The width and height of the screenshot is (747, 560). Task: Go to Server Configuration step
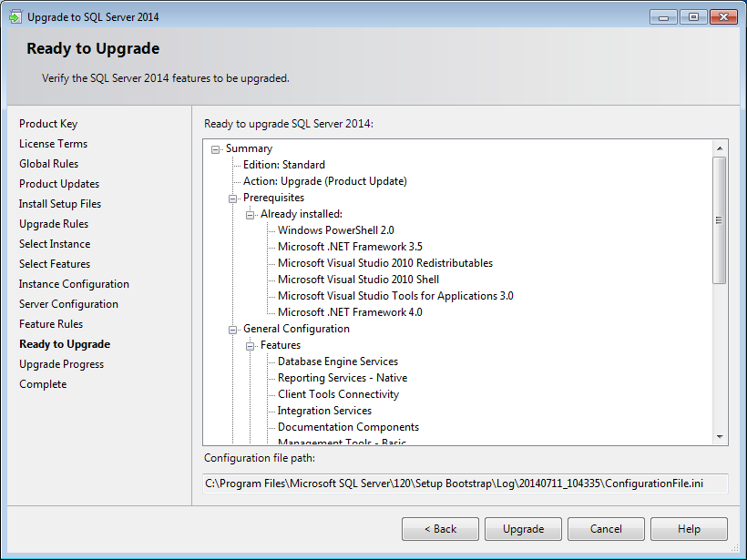pos(68,304)
